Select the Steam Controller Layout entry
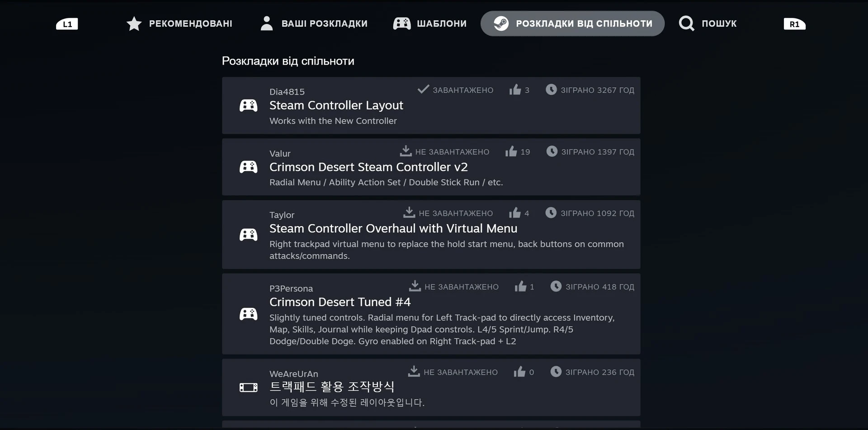 (x=431, y=105)
